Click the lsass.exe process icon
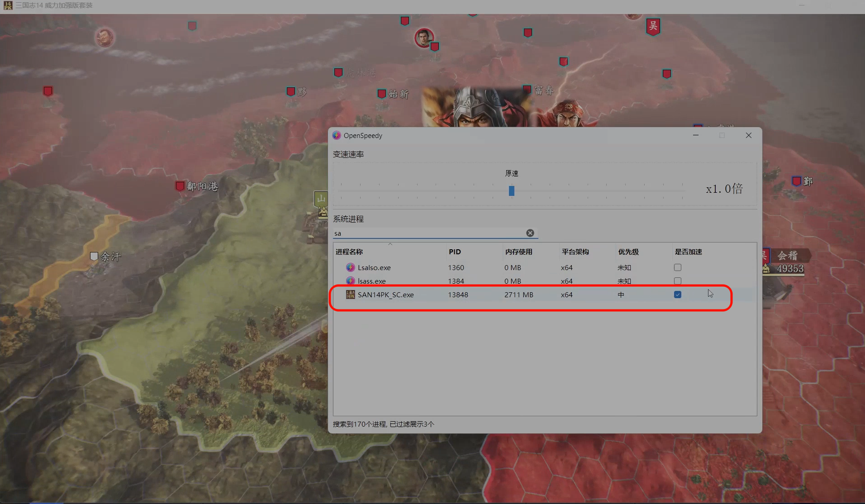The image size is (865, 504). tap(350, 281)
